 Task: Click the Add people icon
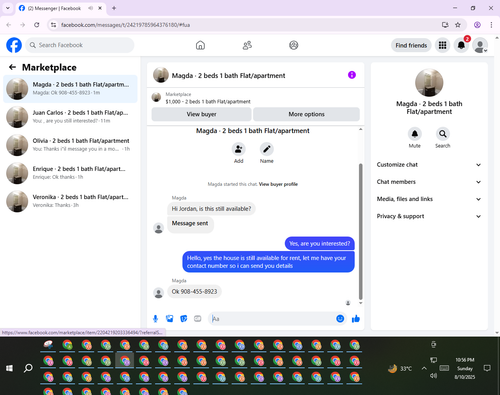tap(239, 149)
